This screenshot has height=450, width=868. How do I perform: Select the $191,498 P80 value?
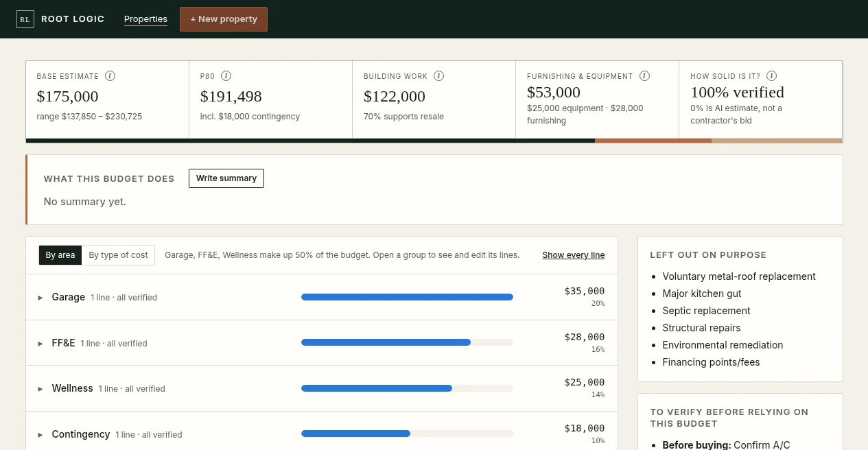click(x=231, y=97)
